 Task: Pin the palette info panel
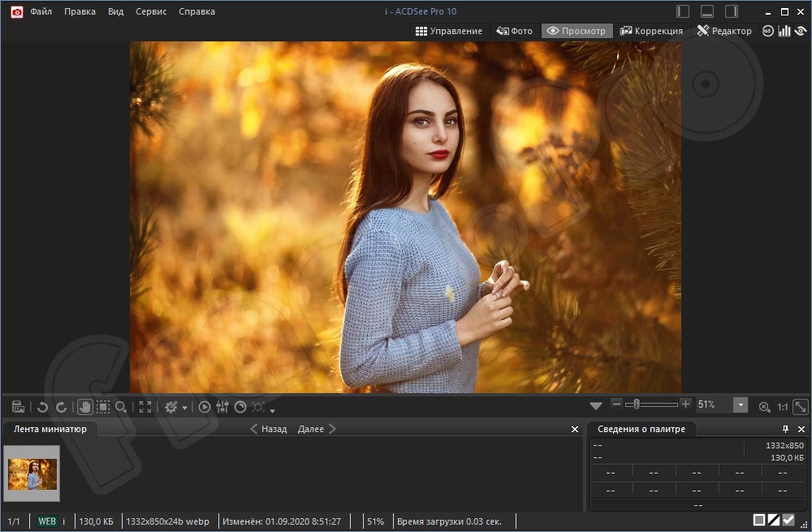pos(785,429)
